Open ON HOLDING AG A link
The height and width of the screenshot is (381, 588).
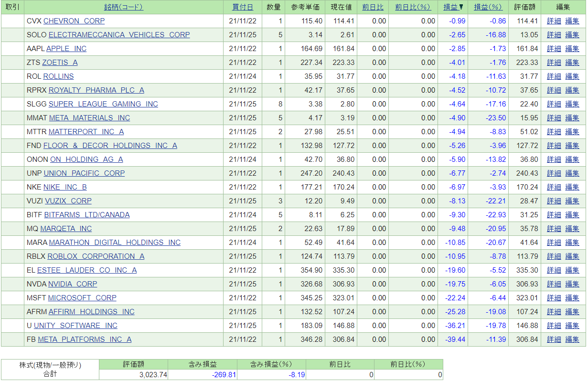pos(86,159)
